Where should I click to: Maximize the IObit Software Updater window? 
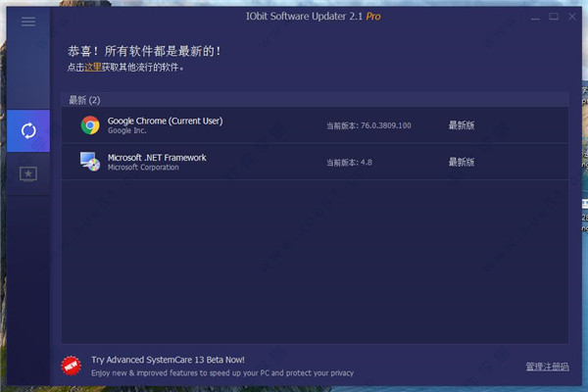point(554,17)
